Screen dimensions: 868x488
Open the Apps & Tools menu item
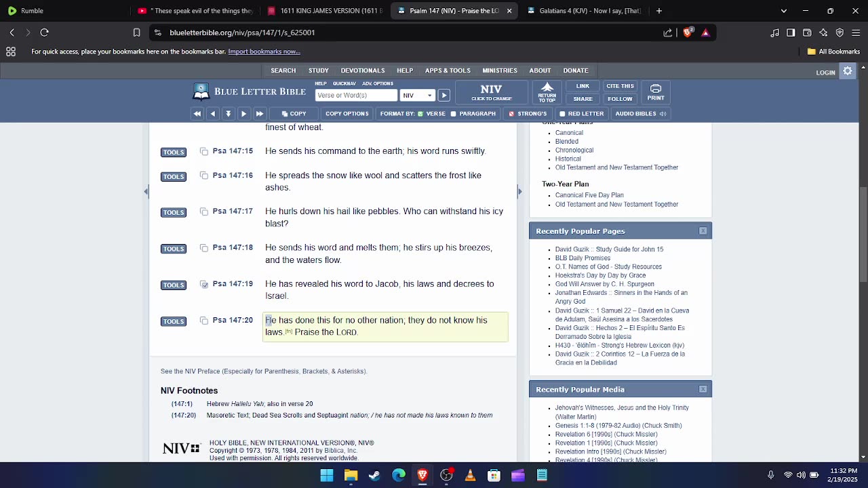point(448,70)
